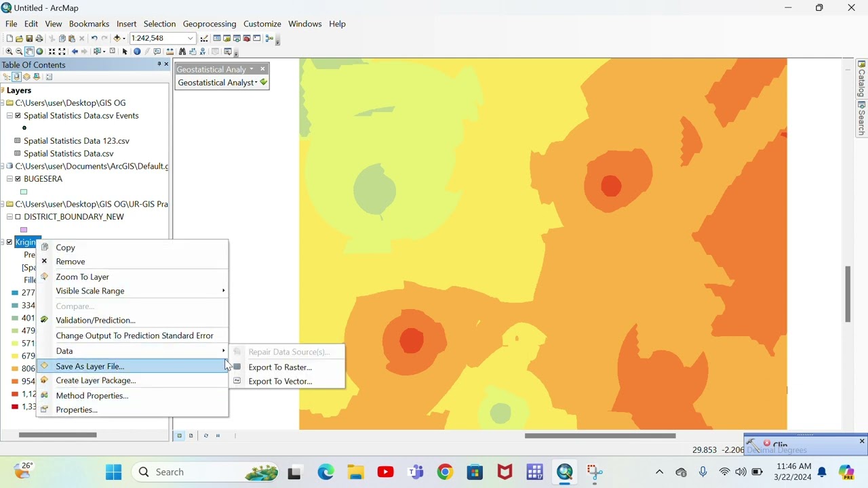Image resolution: width=868 pixels, height=488 pixels.
Task: Uncheck the BUGESERA layer visibility
Action: pos(18,179)
